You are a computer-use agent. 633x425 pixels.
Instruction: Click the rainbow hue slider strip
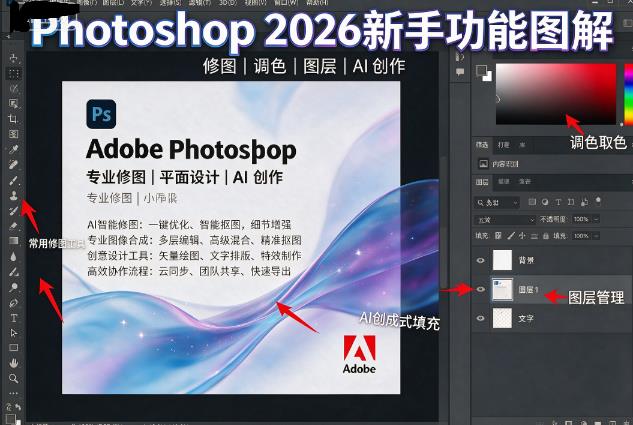coord(629,94)
